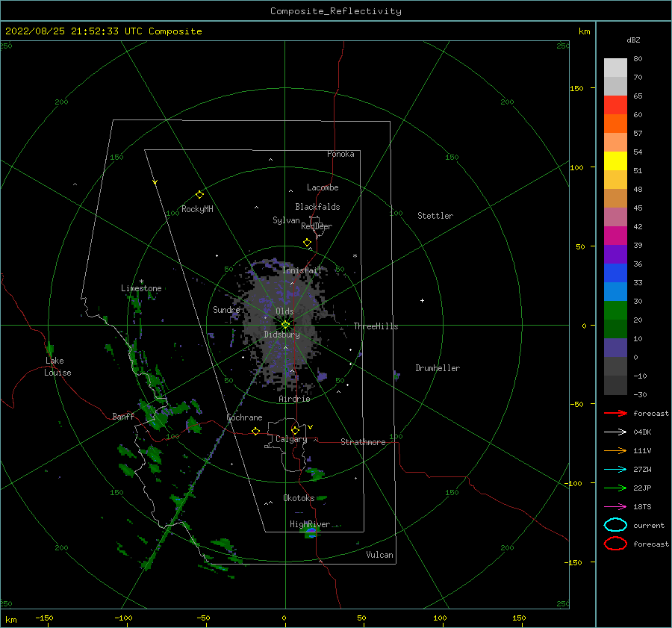Click the cyan current ellipse legend icon

click(x=615, y=525)
